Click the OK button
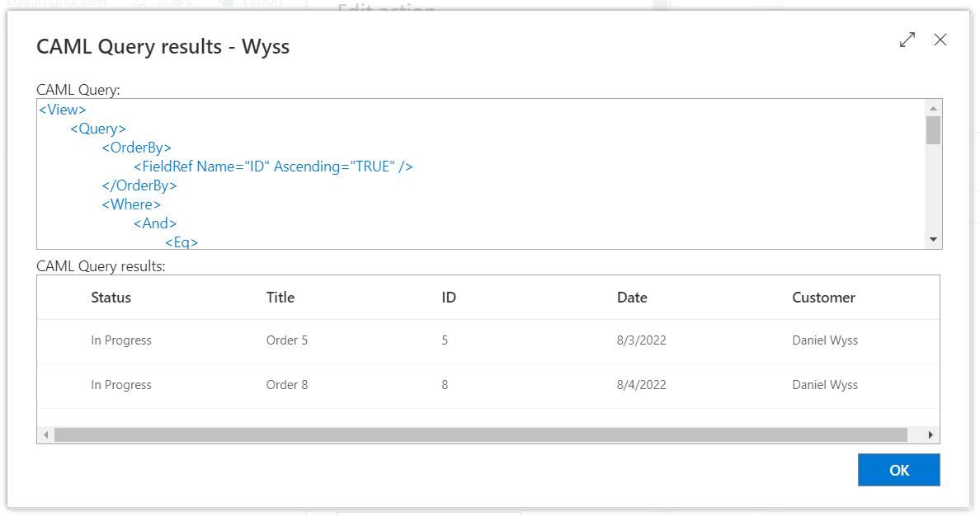 898,469
